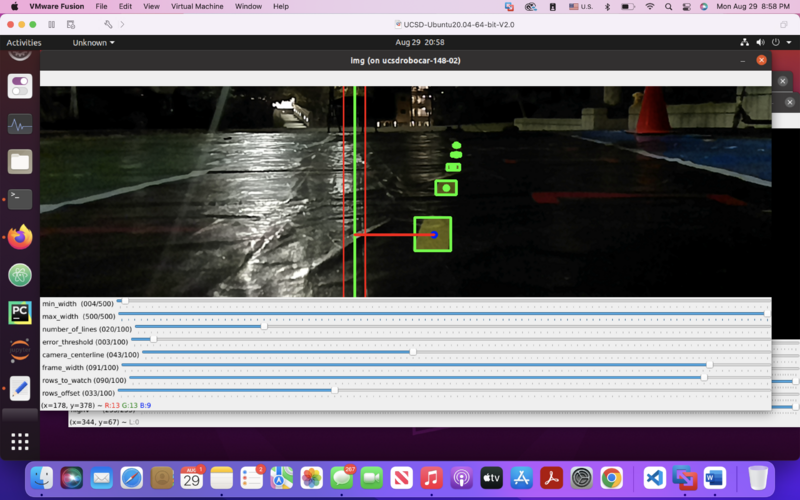Click the largest green detection box in the image

coord(433,234)
